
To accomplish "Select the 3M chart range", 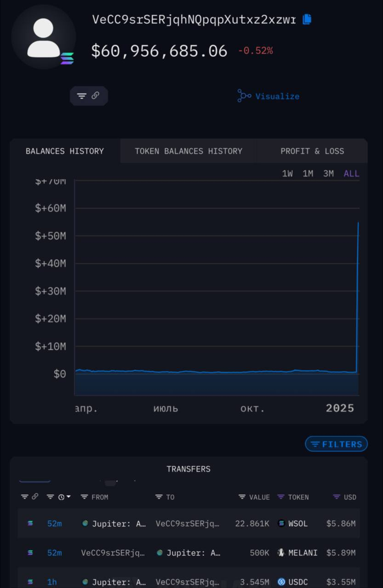I will pyautogui.click(x=329, y=173).
